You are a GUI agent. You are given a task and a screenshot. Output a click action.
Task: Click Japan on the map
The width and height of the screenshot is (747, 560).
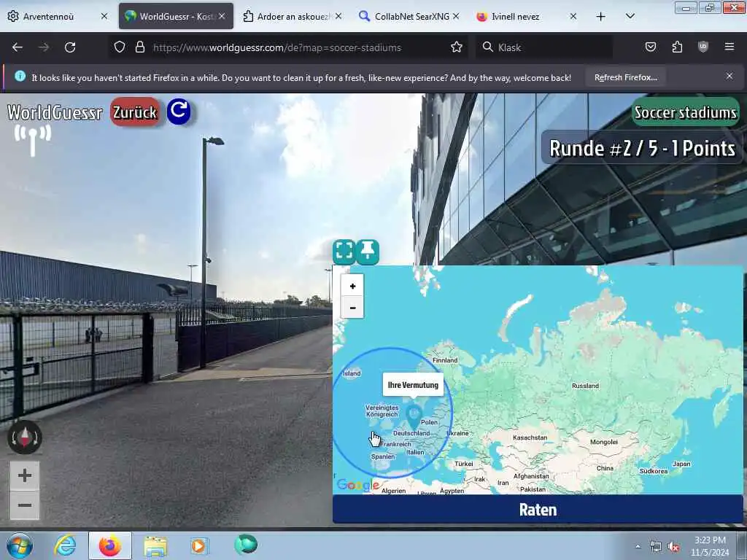681,463
